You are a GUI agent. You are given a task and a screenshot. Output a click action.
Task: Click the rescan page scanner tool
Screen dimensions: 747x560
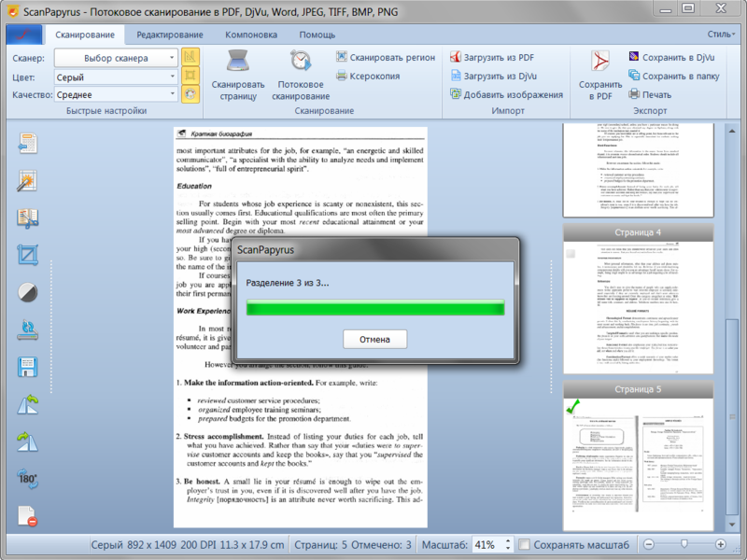[28, 329]
